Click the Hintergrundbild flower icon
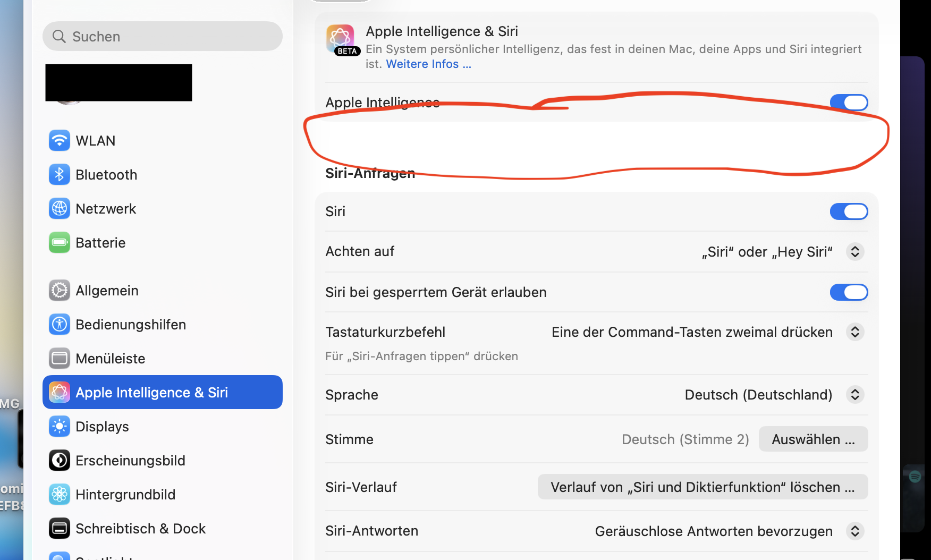Image resolution: width=931 pixels, height=560 pixels. tap(60, 495)
